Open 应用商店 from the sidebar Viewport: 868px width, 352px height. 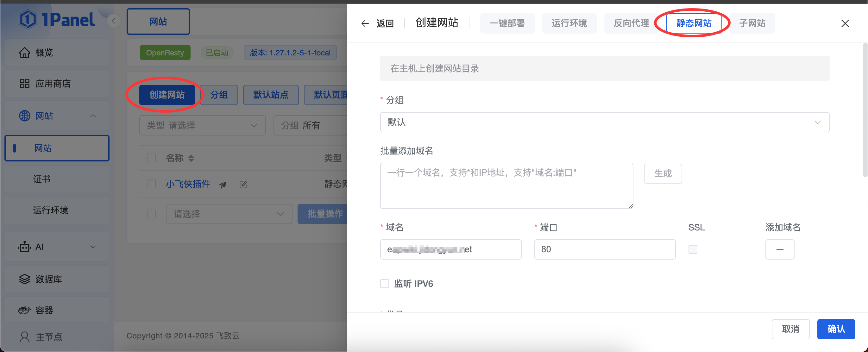pos(53,84)
